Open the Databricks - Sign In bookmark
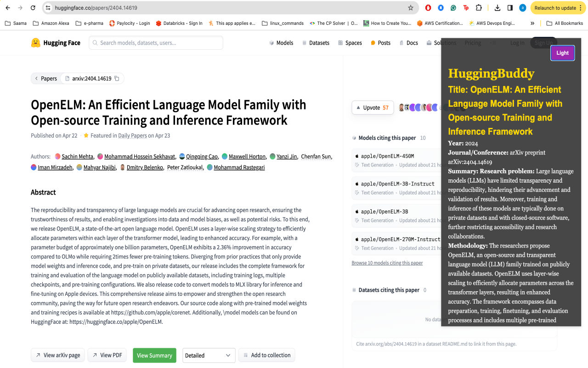Screen dimensions: 588x368 (x=179, y=23)
